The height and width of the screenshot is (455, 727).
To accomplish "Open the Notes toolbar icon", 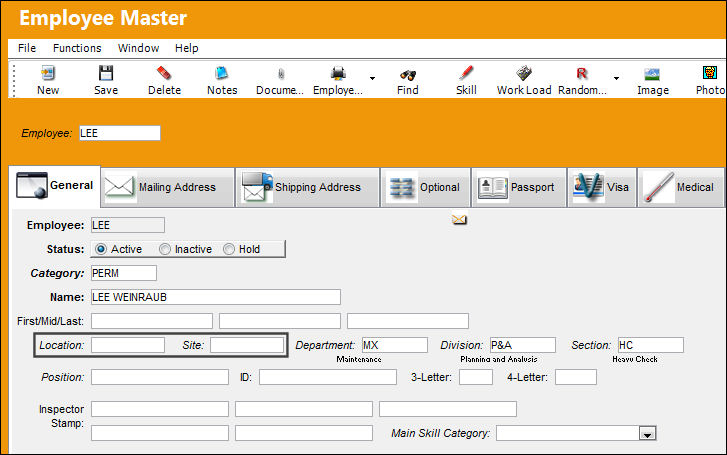I will point(222,73).
